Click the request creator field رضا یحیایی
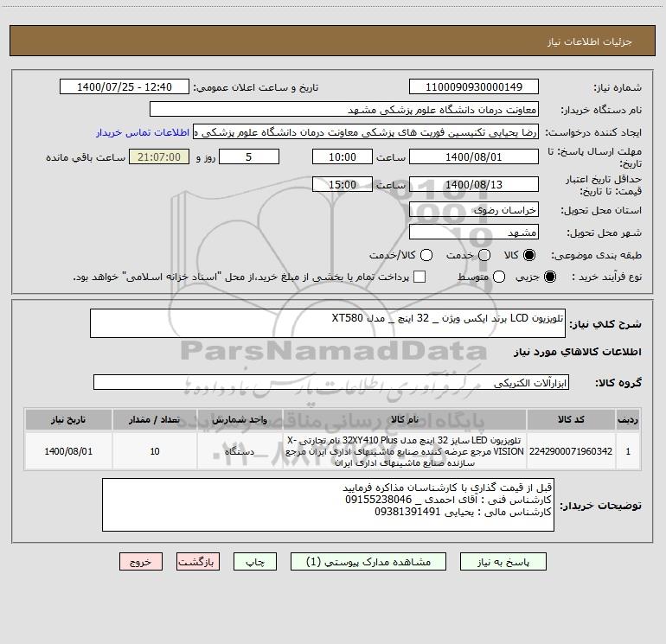This screenshot has height=644, width=666. click(366, 132)
